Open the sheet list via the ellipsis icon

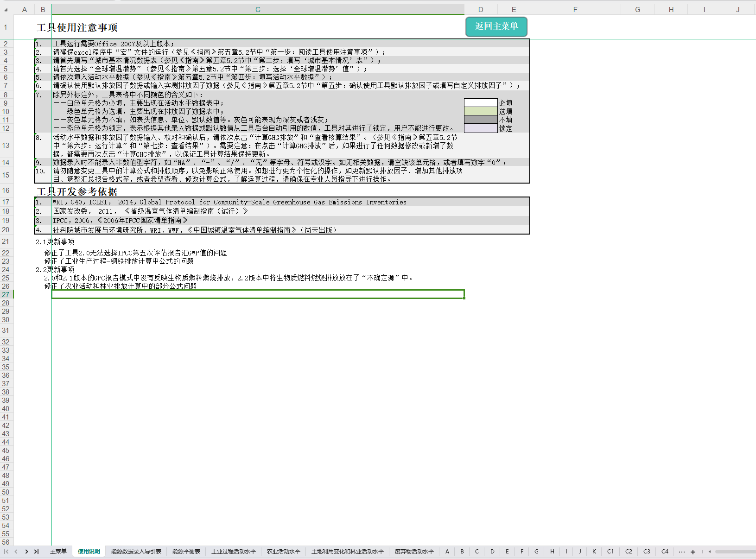pos(681,552)
